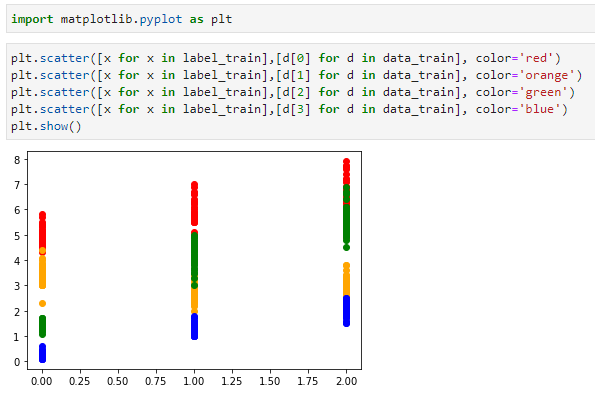This screenshot has width=595, height=400.
Task: Click the x-axis tick label 0.50
Action: [118, 381]
